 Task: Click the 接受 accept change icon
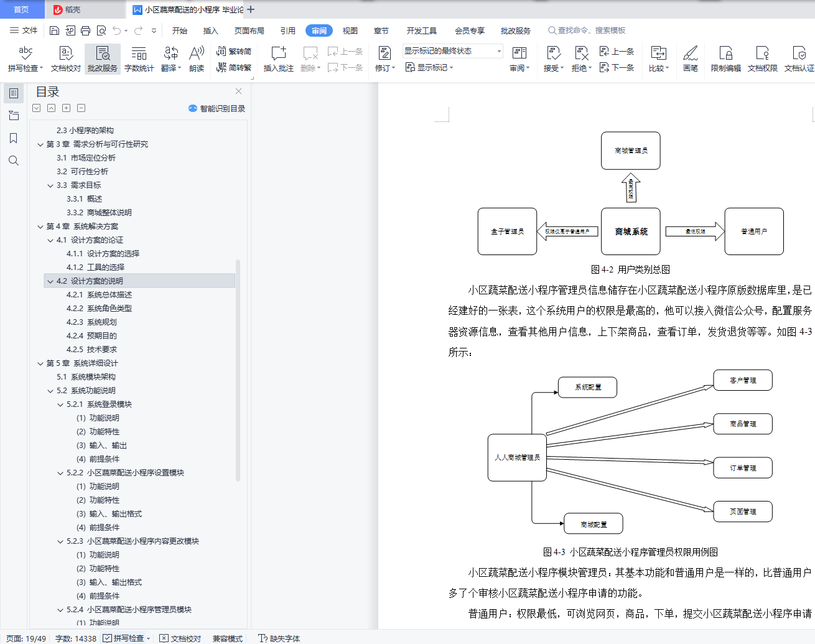pos(552,54)
